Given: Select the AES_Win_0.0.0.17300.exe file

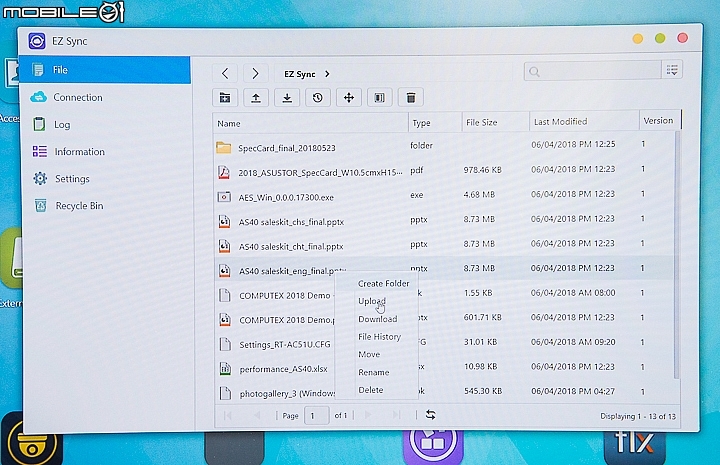Looking at the screenshot, I should pyautogui.click(x=444, y=196).
